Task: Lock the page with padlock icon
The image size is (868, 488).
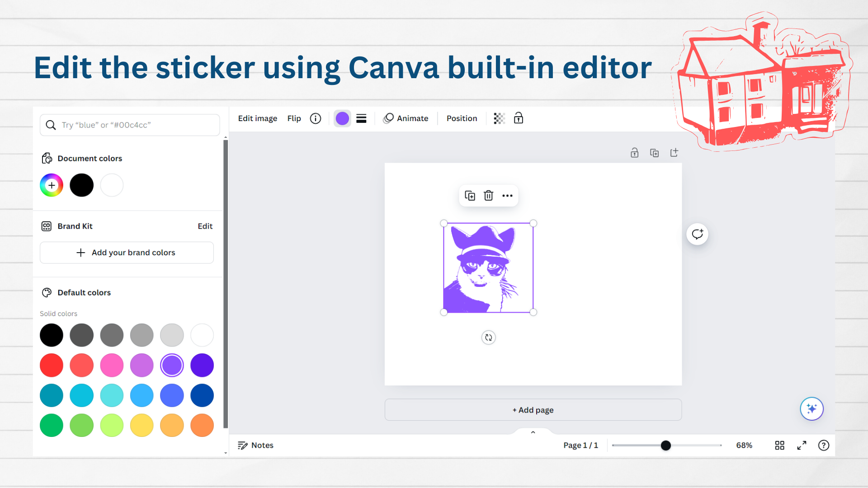Action: (x=635, y=153)
